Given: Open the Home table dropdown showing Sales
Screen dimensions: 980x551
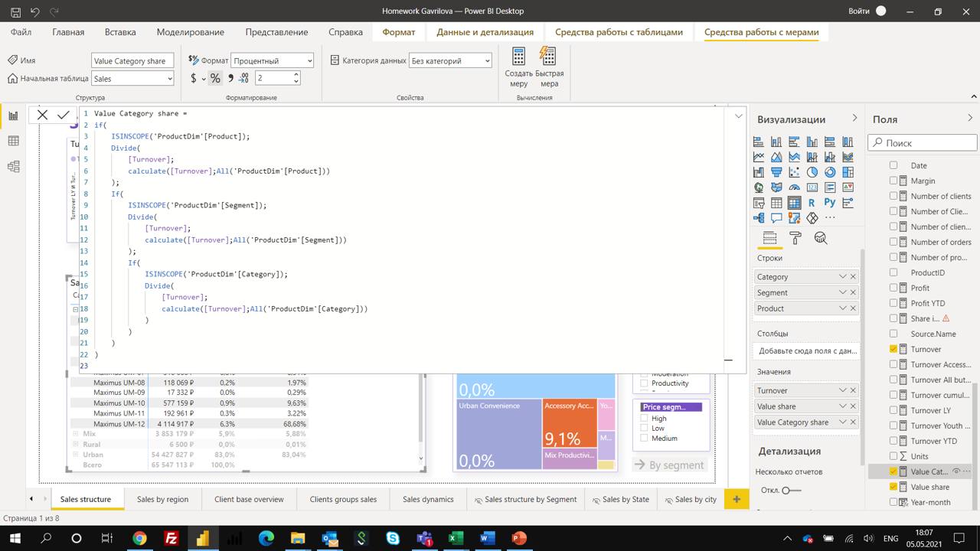Looking at the screenshot, I should pyautogui.click(x=132, y=78).
